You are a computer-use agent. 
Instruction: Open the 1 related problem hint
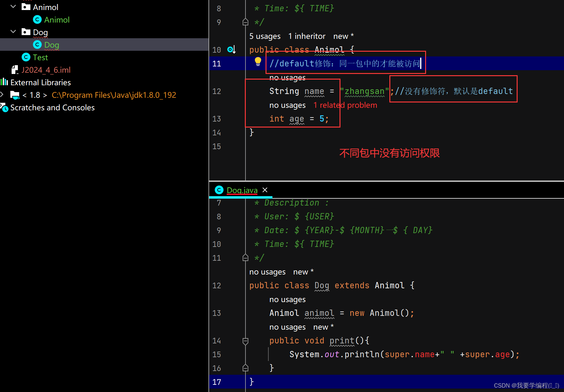[345, 105]
